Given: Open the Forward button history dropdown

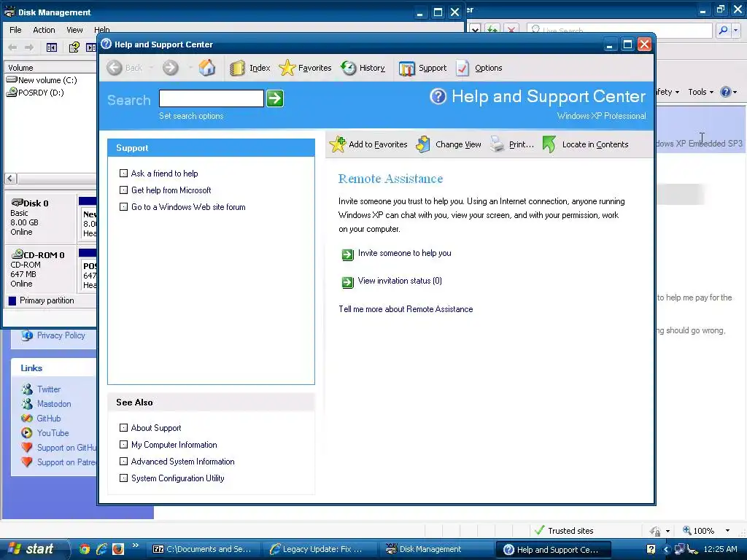Looking at the screenshot, I should tap(190, 68).
